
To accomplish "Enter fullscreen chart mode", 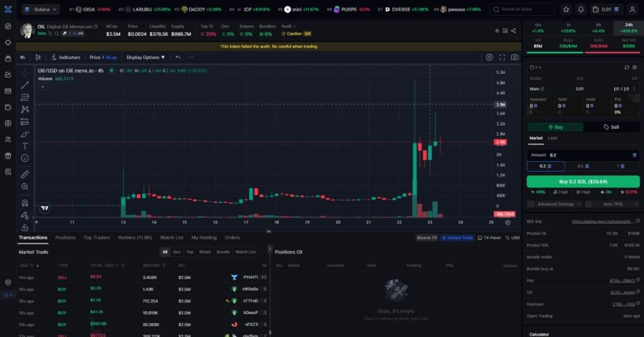I will [x=502, y=57].
